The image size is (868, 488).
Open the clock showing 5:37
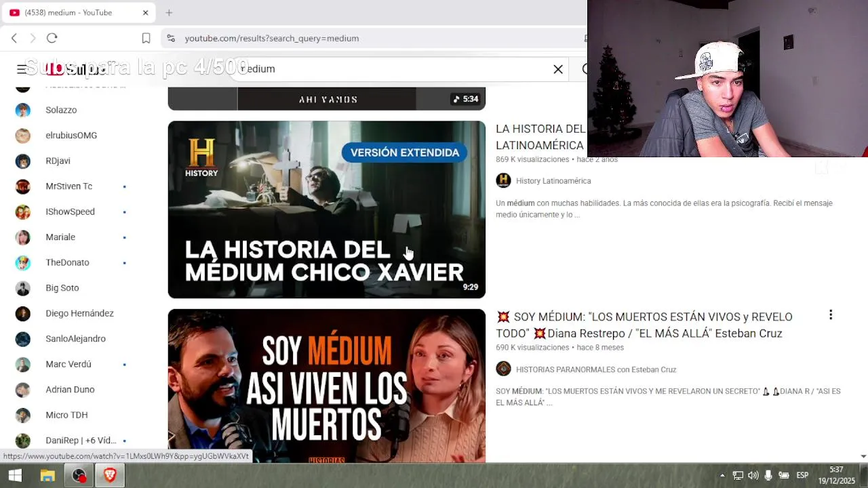tap(836, 475)
